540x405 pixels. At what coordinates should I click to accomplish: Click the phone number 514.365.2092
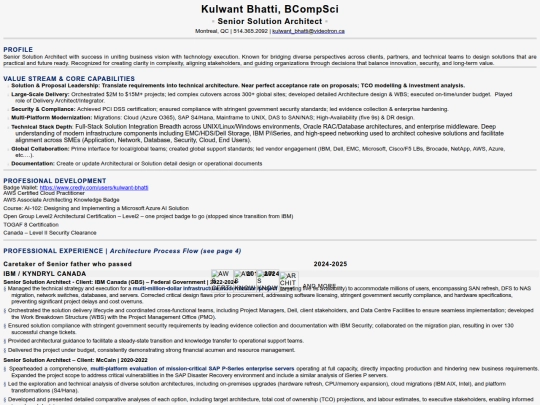click(x=250, y=31)
